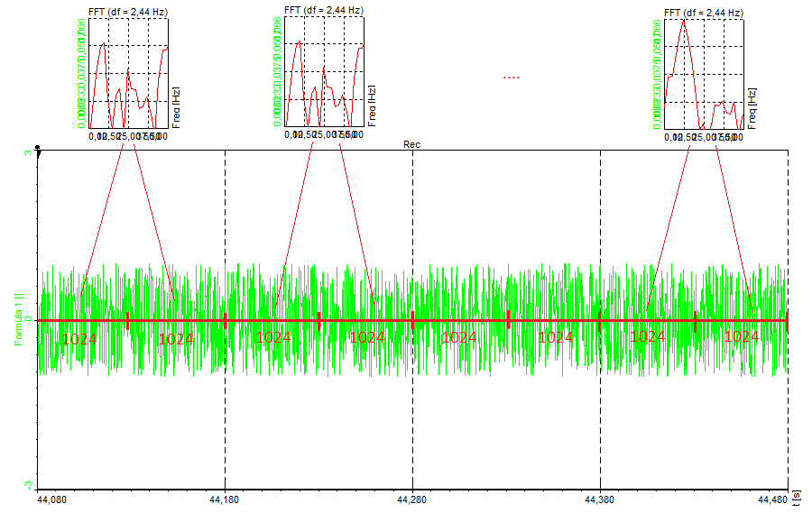This screenshot has height=513, width=812.
Task: Click the 44,180 time axis value
Action: pos(225,500)
